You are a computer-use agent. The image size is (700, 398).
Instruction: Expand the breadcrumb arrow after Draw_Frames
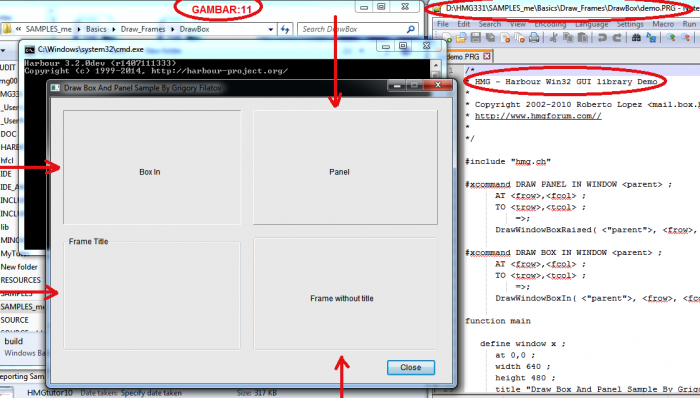[x=172, y=29]
